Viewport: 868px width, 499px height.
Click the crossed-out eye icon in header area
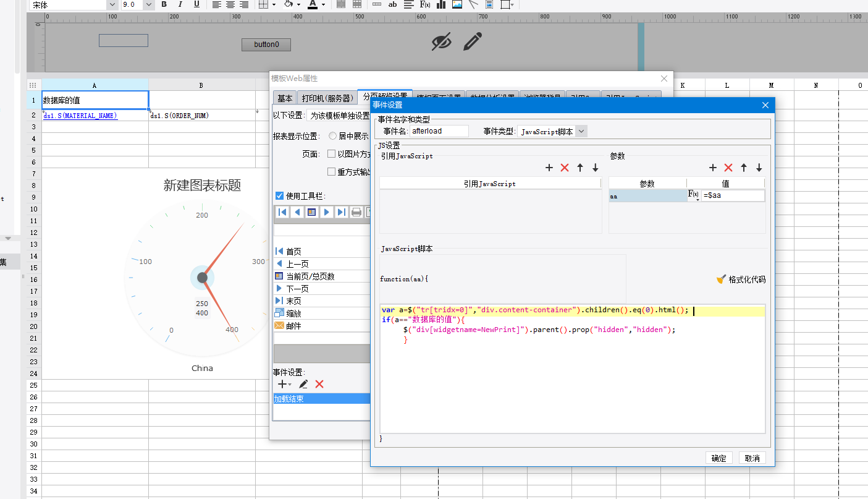pyautogui.click(x=441, y=41)
